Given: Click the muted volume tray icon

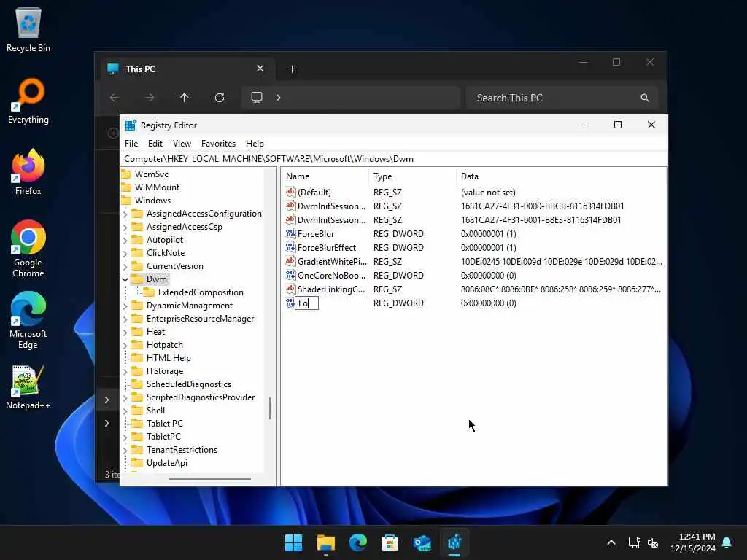Looking at the screenshot, I should pyautogui.click(x=653, y=542).
